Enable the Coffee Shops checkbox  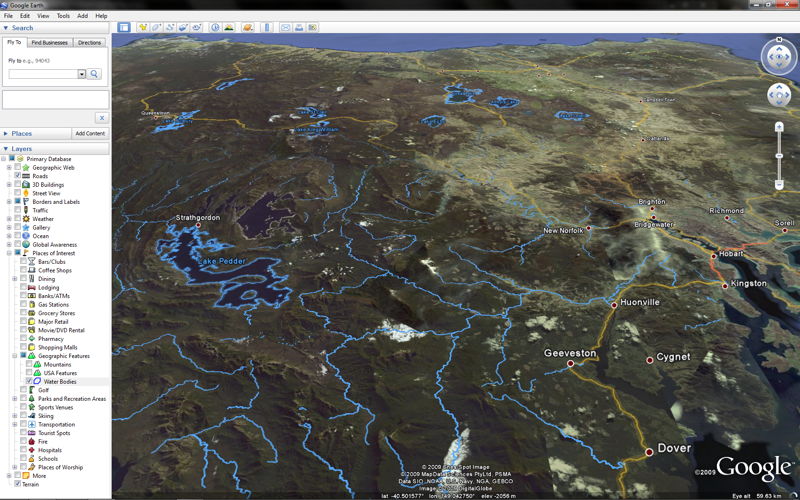tap(23, 270)
